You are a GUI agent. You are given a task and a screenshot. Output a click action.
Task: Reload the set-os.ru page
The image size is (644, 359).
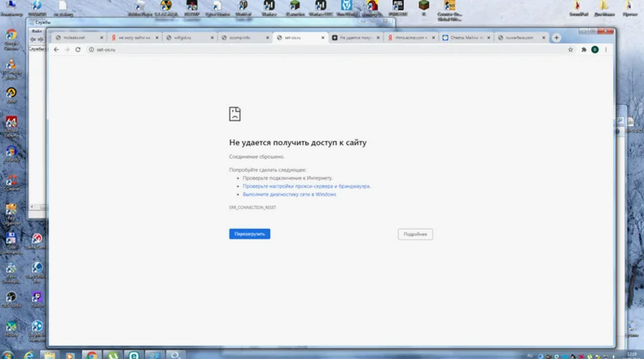pos(77,50)
